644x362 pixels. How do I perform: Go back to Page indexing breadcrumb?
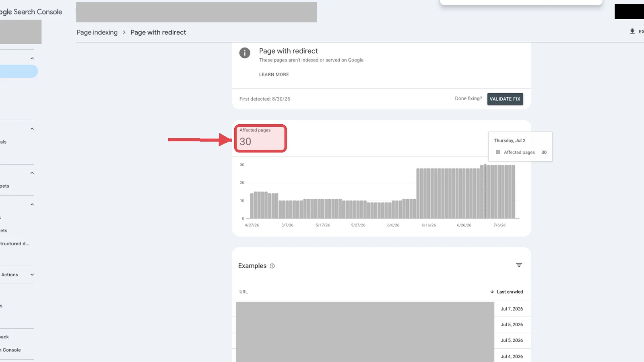(97, 32)
